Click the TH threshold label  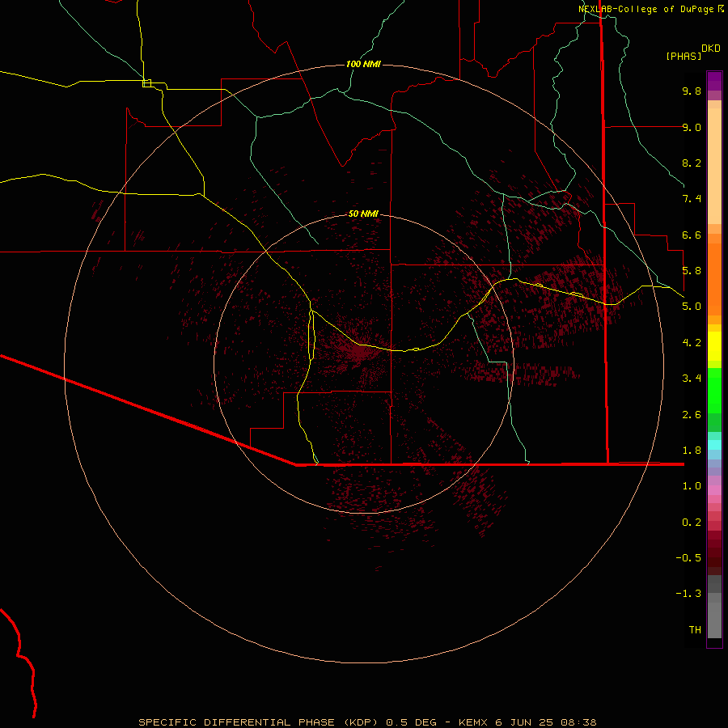(695, 630)
